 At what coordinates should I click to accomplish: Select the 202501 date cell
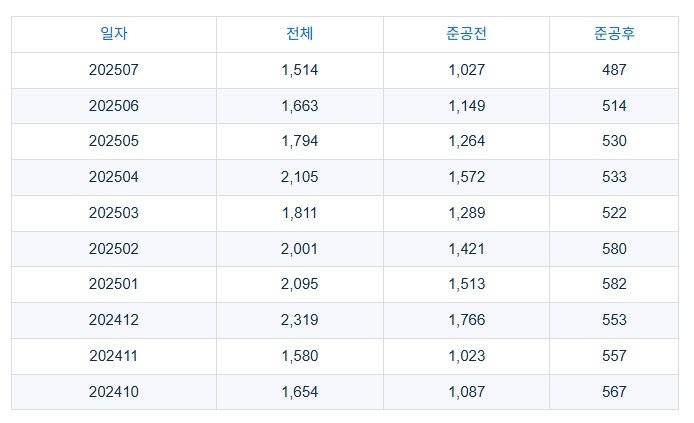tap(114, 284)
